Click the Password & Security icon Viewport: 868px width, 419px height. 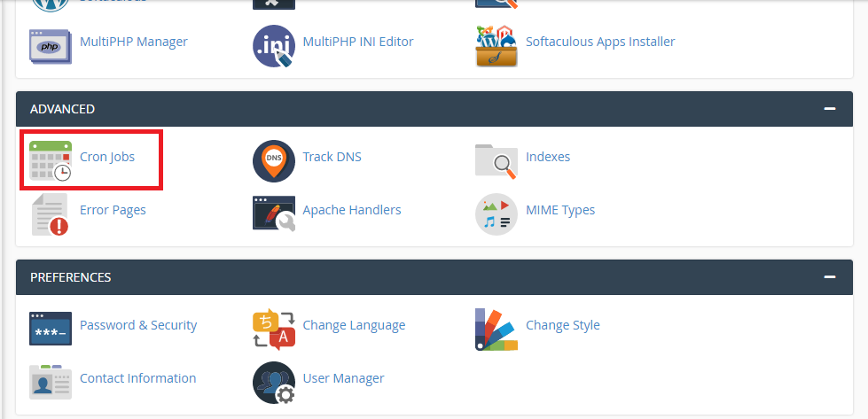(51, 329)
